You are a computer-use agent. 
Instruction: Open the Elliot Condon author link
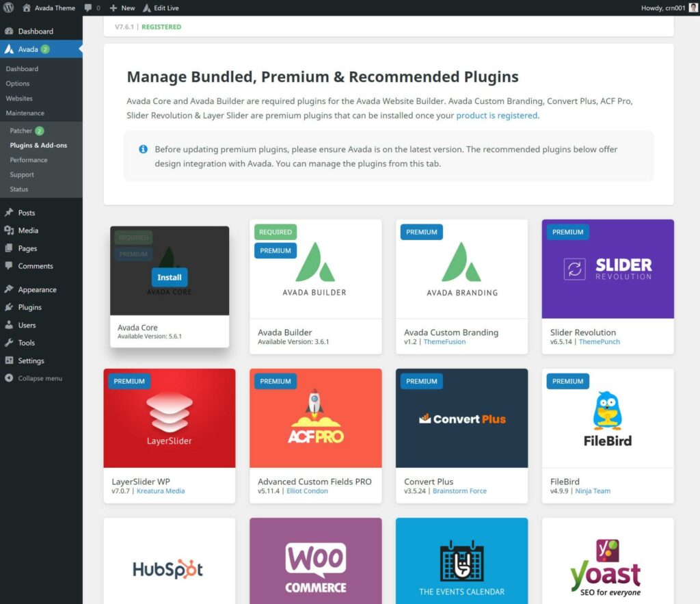pyautogui.click(x=307, y=491)
